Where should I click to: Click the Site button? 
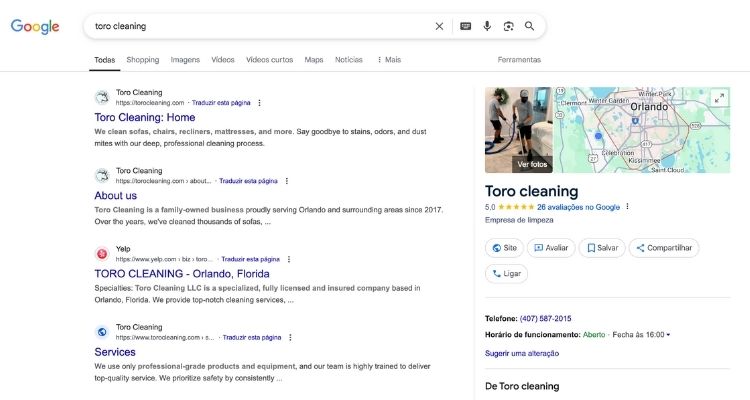(x=504, y=248)
